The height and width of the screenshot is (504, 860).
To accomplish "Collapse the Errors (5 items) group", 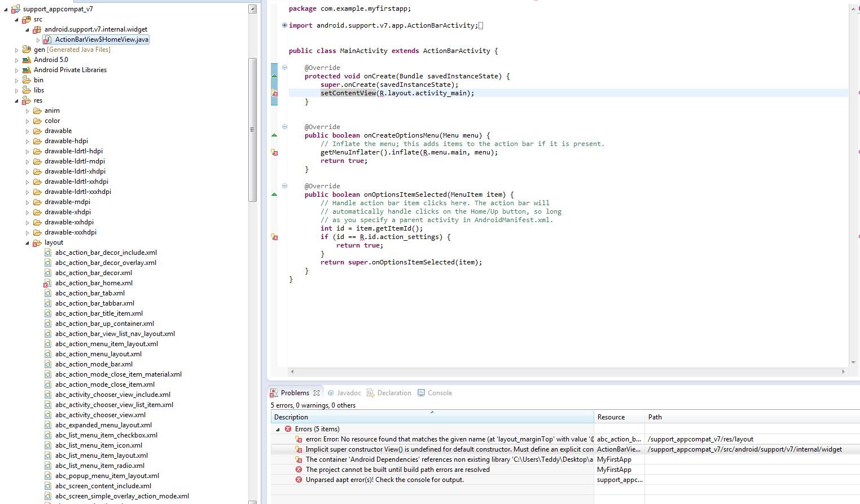I will 278,429.
